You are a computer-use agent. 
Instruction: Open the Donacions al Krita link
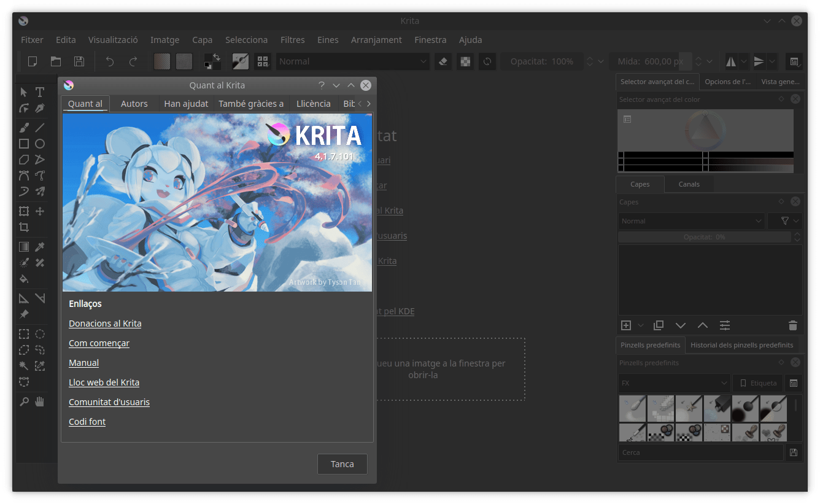(x=105, y=324)
